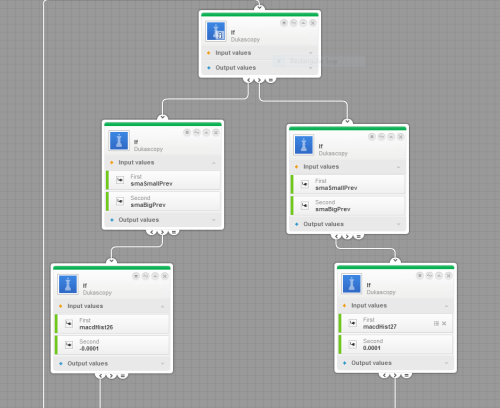Click the equals connector under the top If block
Image resolution: width=500 pixels, height=408 pixels.
pyautogui.click(x=271, y=80)
